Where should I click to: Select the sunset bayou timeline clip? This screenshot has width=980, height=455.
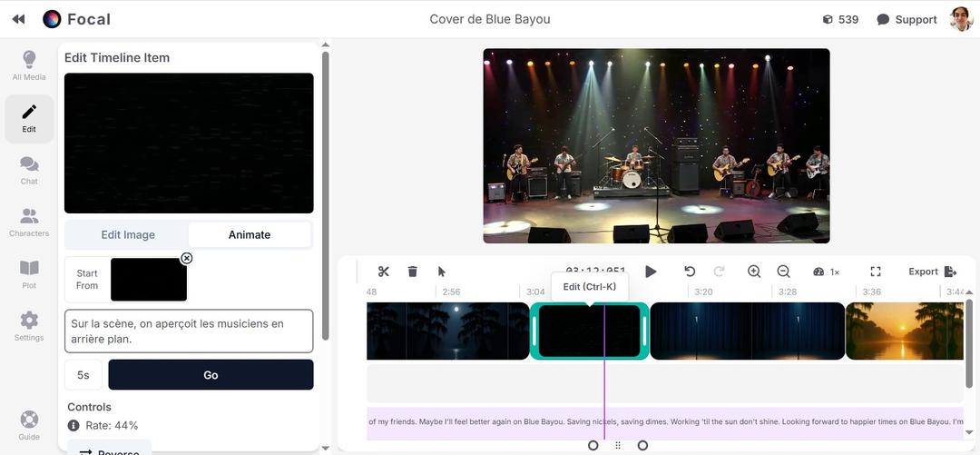(x=903, y=331)
